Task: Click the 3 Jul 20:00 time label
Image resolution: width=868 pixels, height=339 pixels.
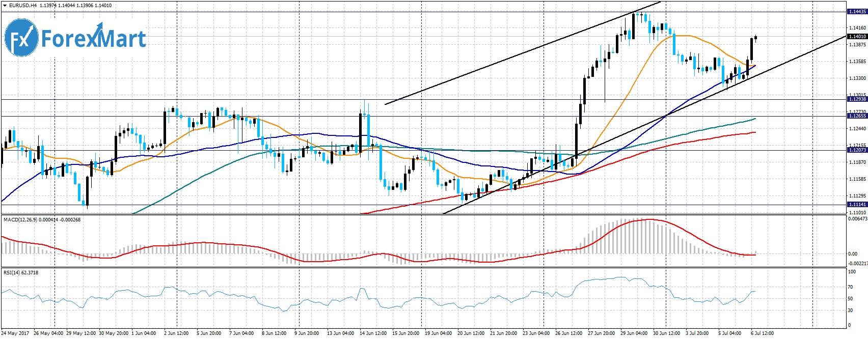Action: 698,333
